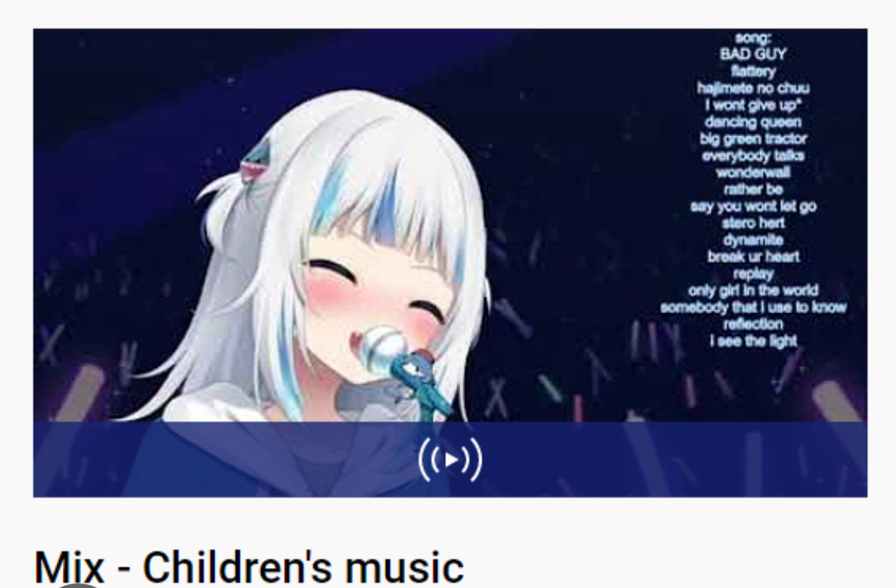Click the "wonderwall" line in song list
Screen dimensions: 896x588
click(x=753, y=172)
